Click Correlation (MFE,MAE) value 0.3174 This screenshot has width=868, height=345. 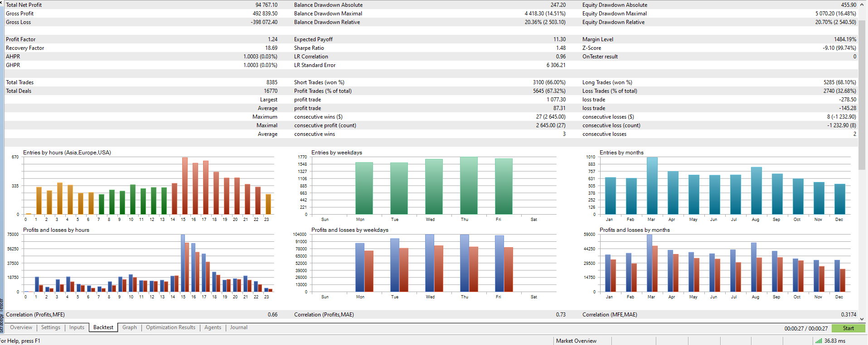pos(849,315)
